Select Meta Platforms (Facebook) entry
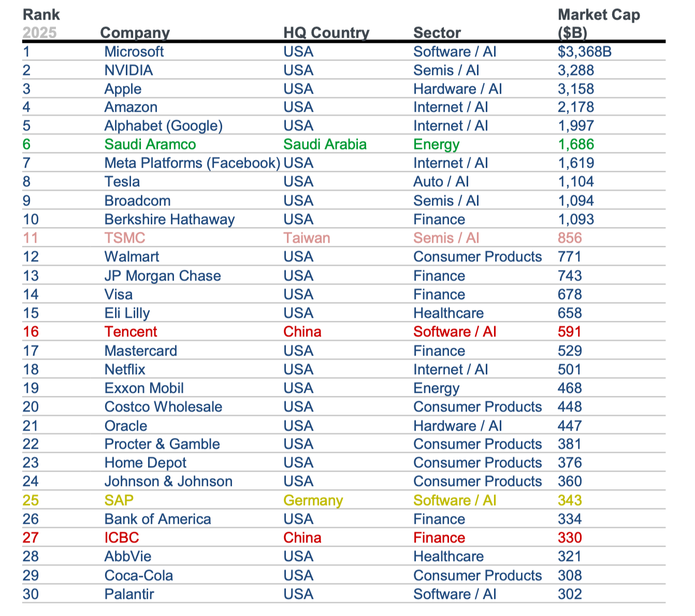The width and height of the screenshot is (695, 616). click(x=192, y=163)
